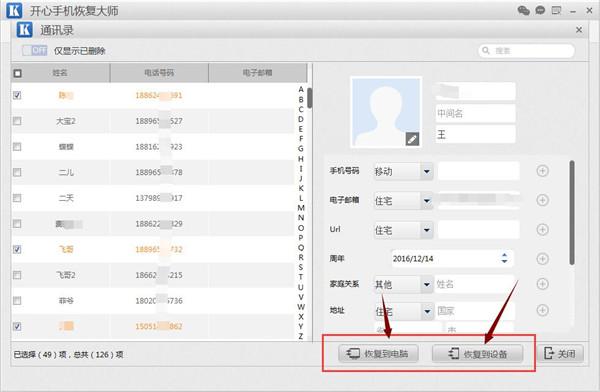
Task: Uncheck the contact with number 15051 checkbox
Action: (x=17, y=326)
